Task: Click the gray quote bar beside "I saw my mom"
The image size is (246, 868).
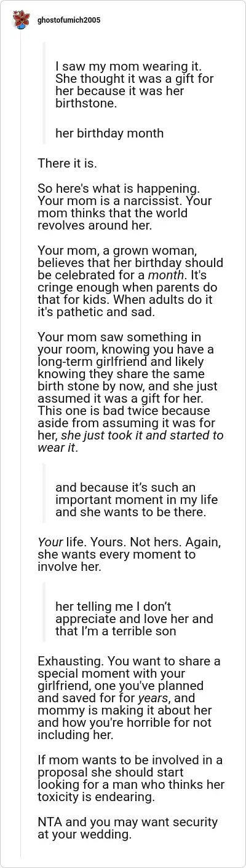Action: [x=44, y=93]
